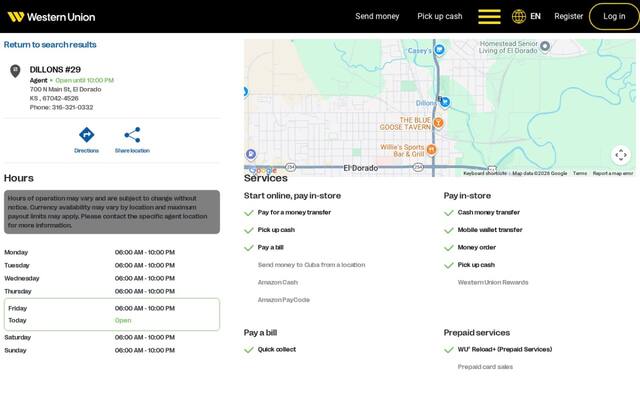This screenshot has height=400, width=640.
Task: Click the purple marker at map's left edge
Action: 251,154
